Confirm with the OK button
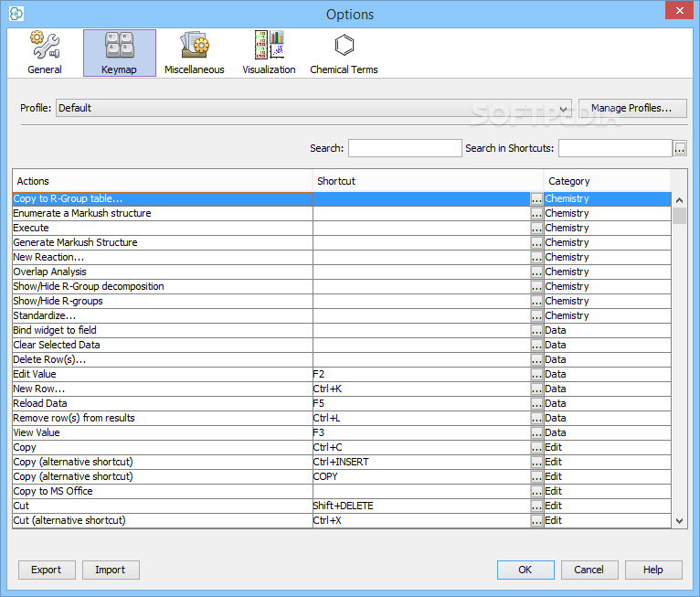Viewport: 700px width, 597px height. click(525, 570)
